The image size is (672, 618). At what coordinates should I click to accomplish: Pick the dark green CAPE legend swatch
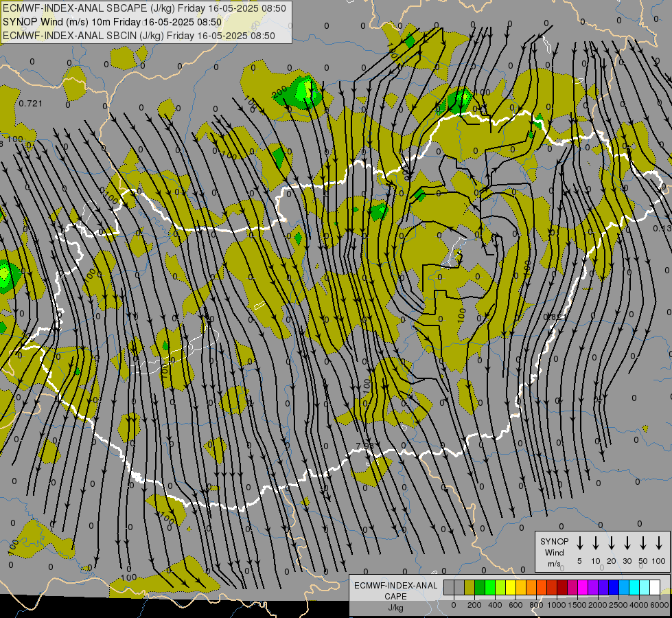(480, 587)
